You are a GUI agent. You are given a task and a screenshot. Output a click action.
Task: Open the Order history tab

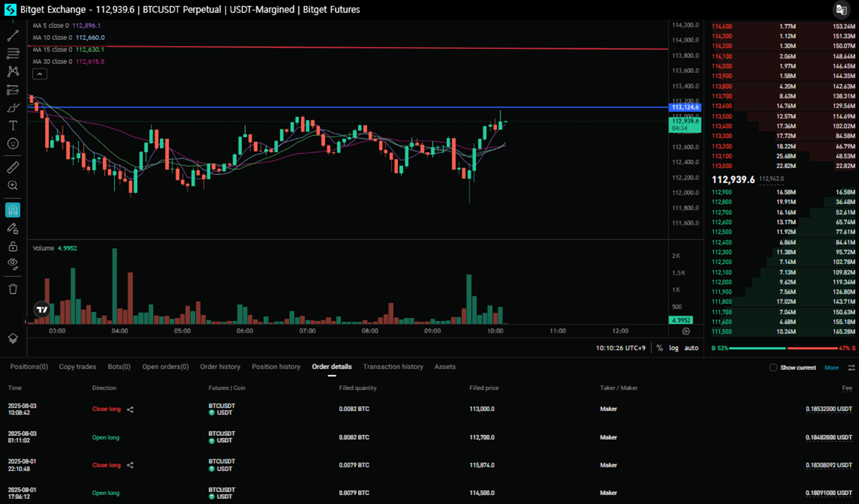pyautogui.click(x=220, y=367)
